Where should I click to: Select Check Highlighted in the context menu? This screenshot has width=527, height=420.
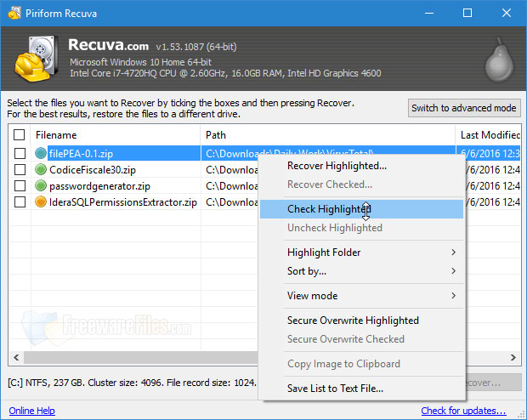pyautogui.click(x=361, y=209)
